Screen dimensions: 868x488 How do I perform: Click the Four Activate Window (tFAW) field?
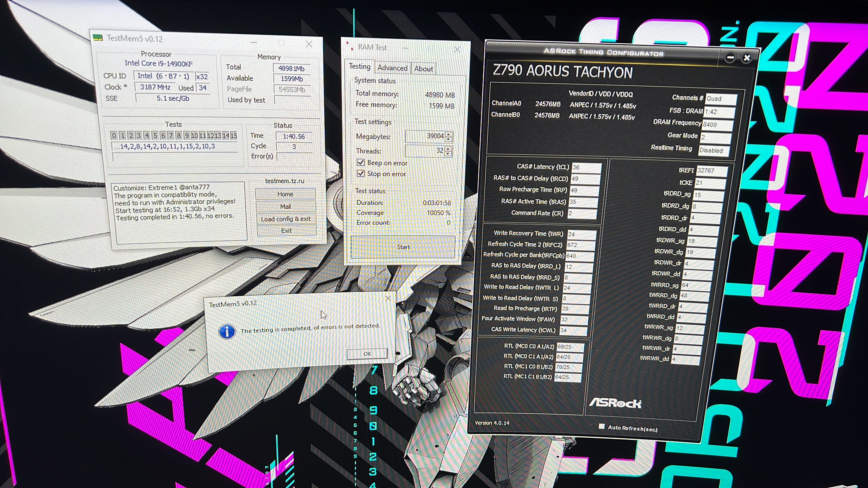pos(574,320)
